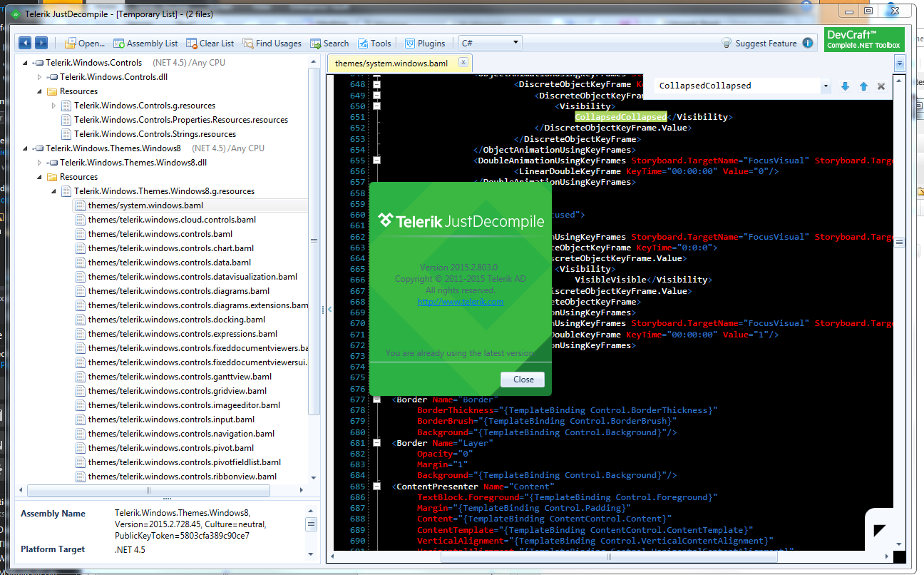This screenshot has width=924, height=575.
Task: Open the http://www.telerik.com link
Action: pos(461,302)
